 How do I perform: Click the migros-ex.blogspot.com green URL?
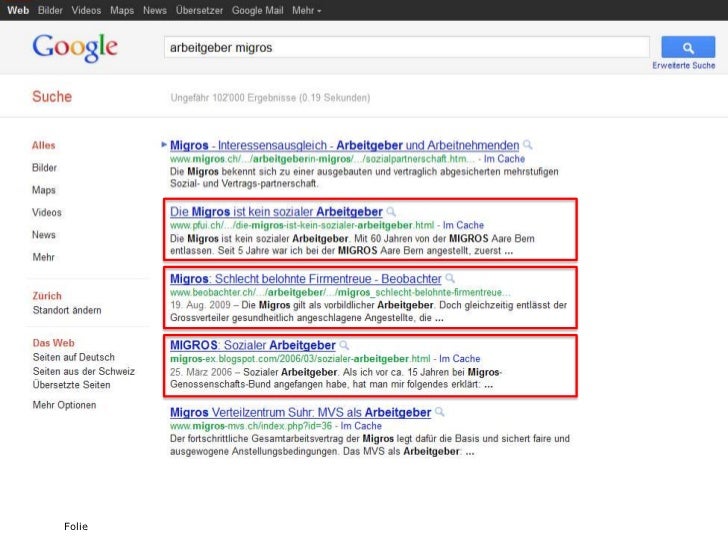tap(300, 358)
